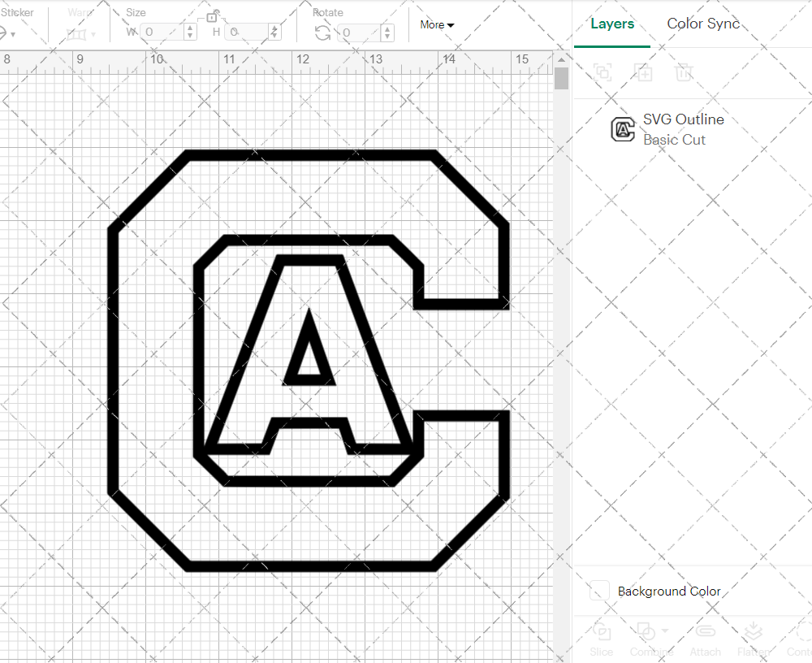The width and height of the screenshot is (812, 663).
Task: Click the canvas vertical scrollbar
Action: [561, 77]
